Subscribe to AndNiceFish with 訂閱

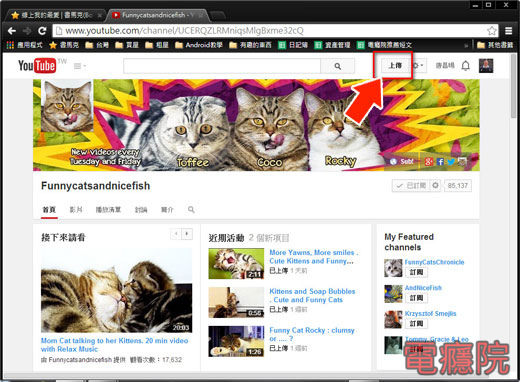(x=416, y=298)
